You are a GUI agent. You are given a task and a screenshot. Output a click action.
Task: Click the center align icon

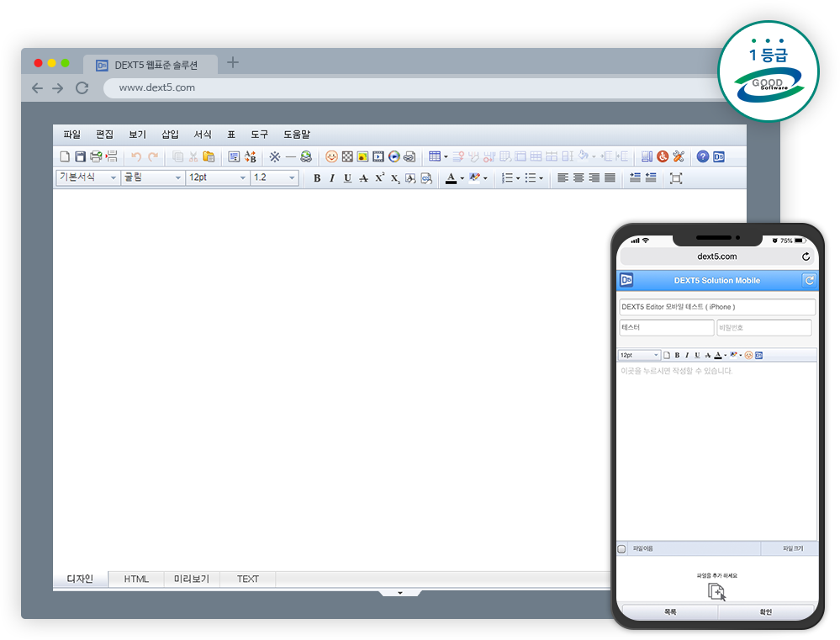pyautogui.click(x=578, y=178)
